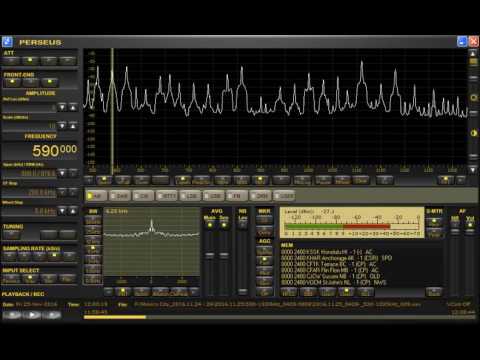This screenshot has height=360, width=480.
Task: Select the first ATT attenuator button
Action: click(x=11, y=60)
